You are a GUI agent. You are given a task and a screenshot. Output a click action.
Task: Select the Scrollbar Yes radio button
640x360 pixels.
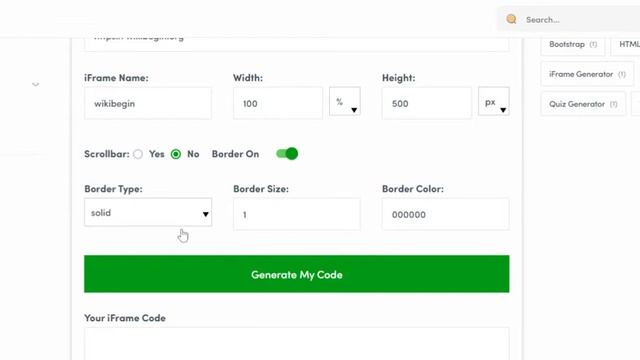pyautogui.click(x=138, y=154)
